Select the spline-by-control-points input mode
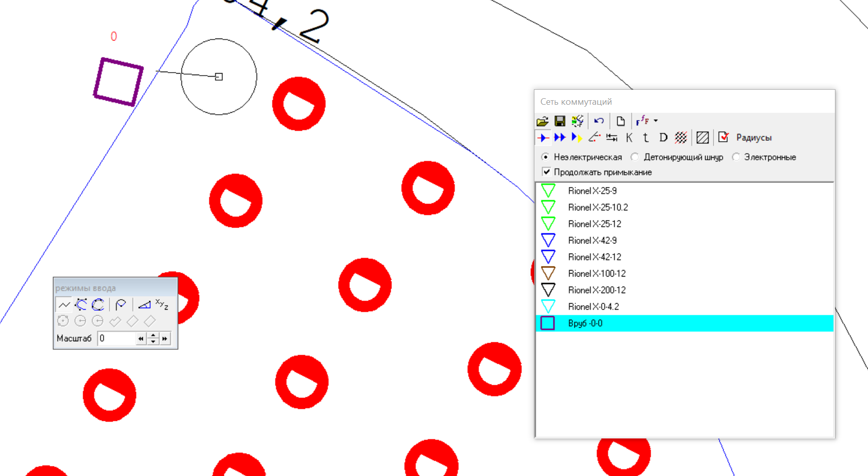Image resolution: width=868 pixels, height=476 pixels. (81, 305)
